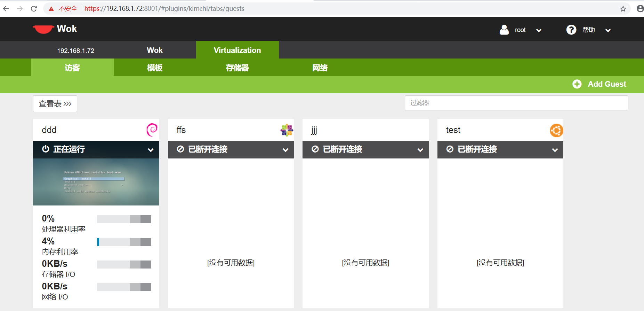Expand the root user dropdown arrow
The image size is (644, 311).
539,30
